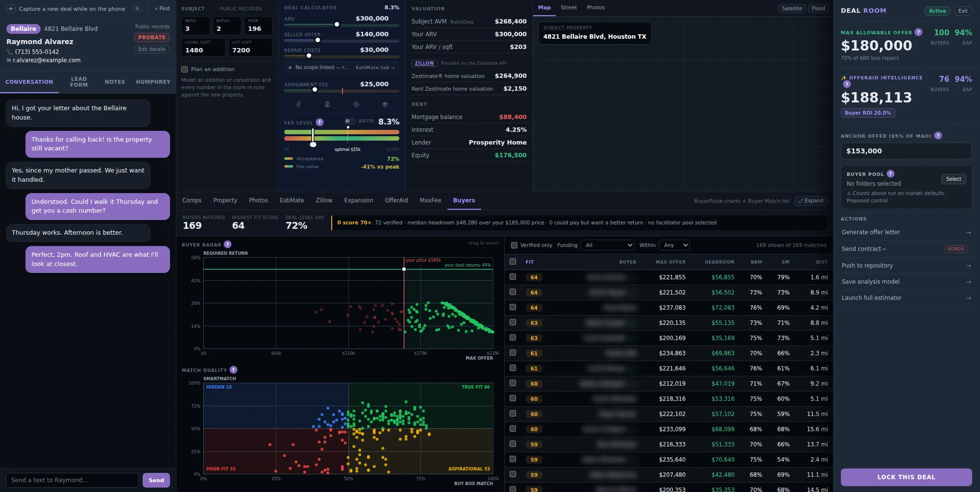
Task: Sort buyers by the DIST column header
Action: pos(822,262)
